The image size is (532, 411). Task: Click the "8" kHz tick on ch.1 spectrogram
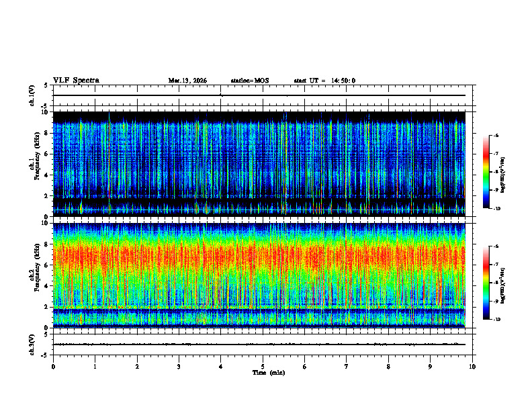pos(46,133)
